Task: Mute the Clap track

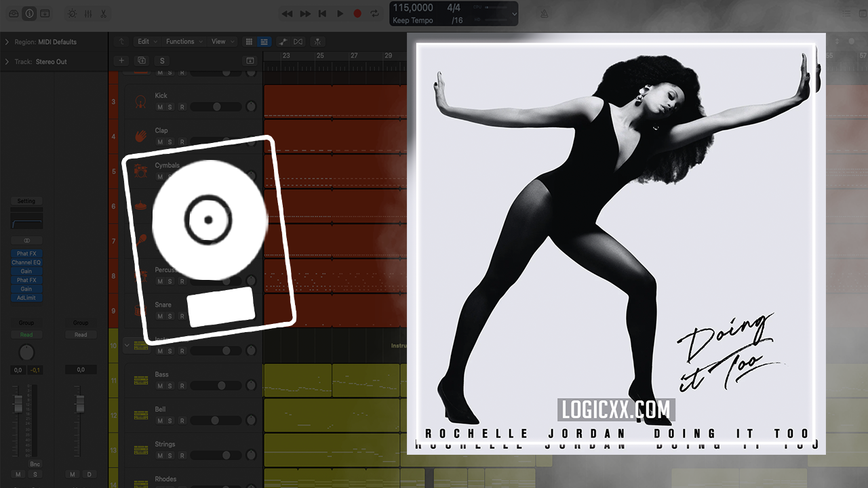Action: [x=160, y=142]
